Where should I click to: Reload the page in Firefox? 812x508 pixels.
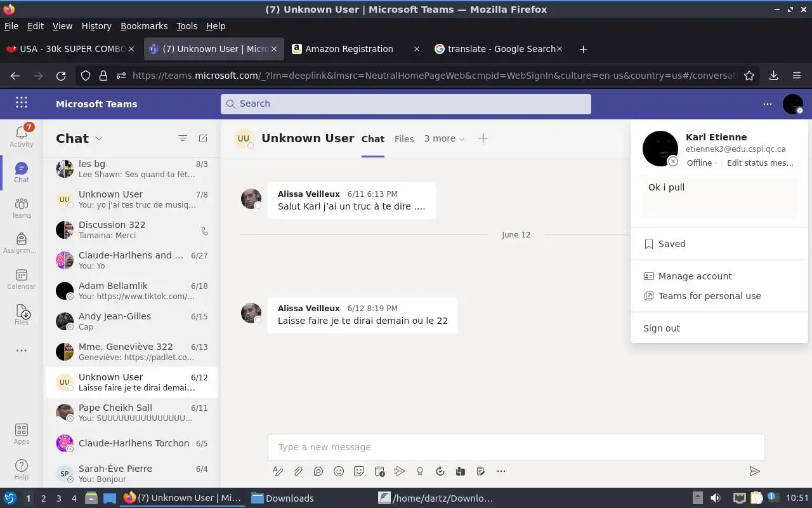[61, 76]
